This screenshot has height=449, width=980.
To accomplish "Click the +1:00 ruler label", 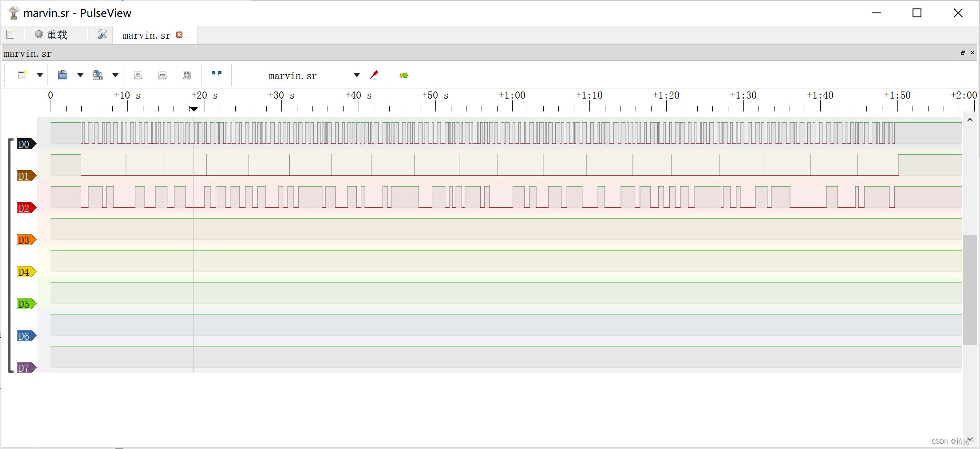I will click(512, 95).
